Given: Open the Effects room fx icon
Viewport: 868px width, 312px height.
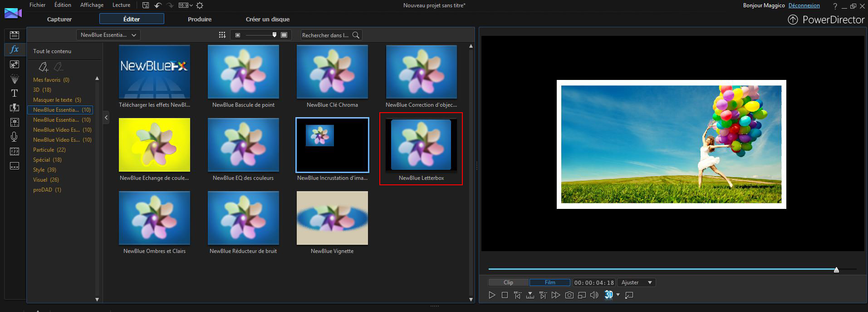Looking at the screenshot, I should point(15,50).
